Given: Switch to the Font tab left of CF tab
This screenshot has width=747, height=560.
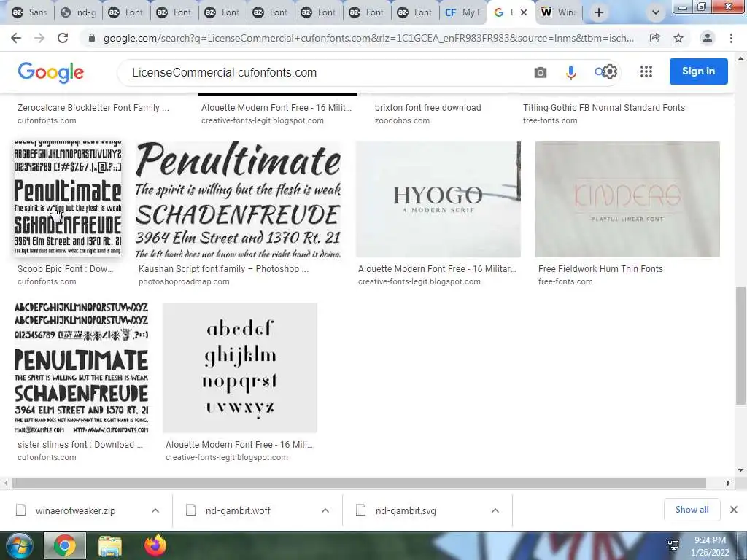Looking at the screenshot, I should pyautogui.click(x=415, y=12).
